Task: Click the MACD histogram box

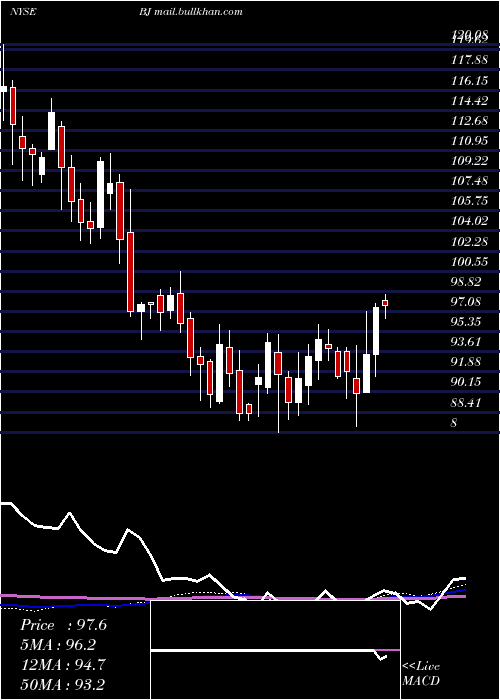Action: coord(275,650)
